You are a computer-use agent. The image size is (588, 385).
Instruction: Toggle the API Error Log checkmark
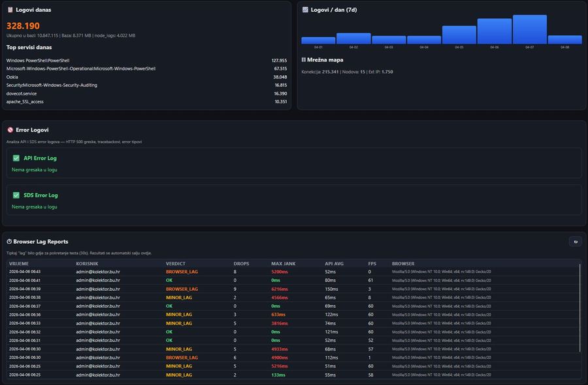[16, 158]
